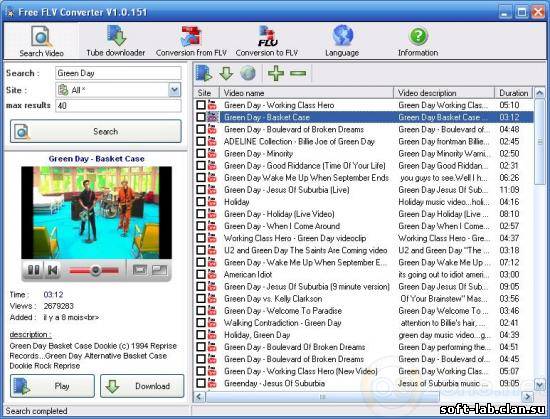This screenshot has width=550, height=419.
Task: Tick Green Day vs. Kelly Clarkson checkbox
Action: click(x=201, y=298)
